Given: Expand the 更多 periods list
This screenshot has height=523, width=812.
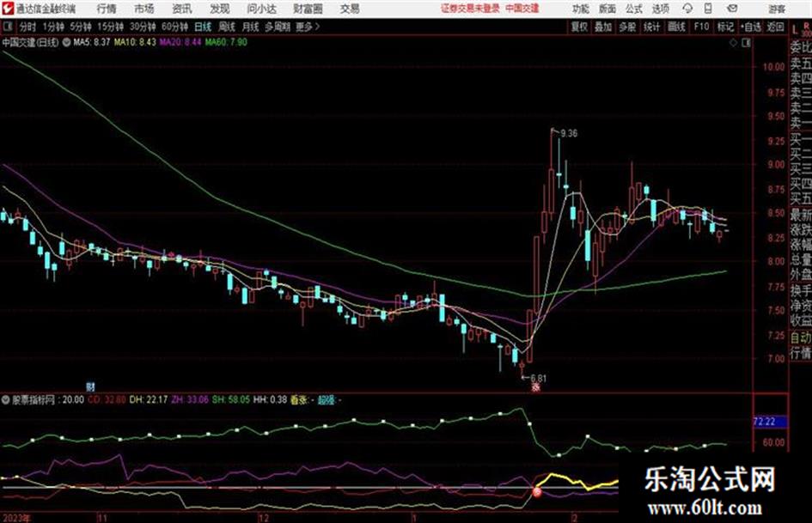Looking at the screenshot, I should click(x=308, y=27).
